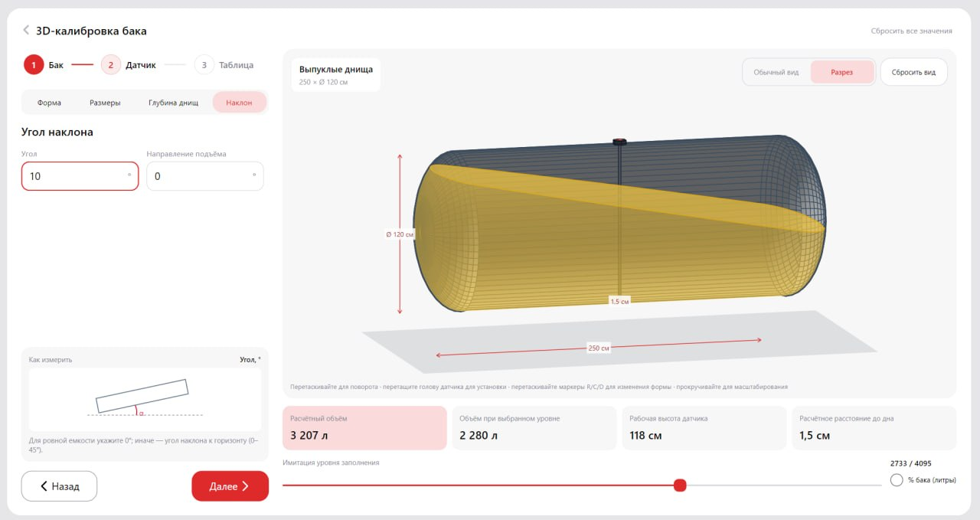The height and width of the screenshot is (520, 980).
Task: Click step 1 circle for Бак
Action: click(34, 65)
